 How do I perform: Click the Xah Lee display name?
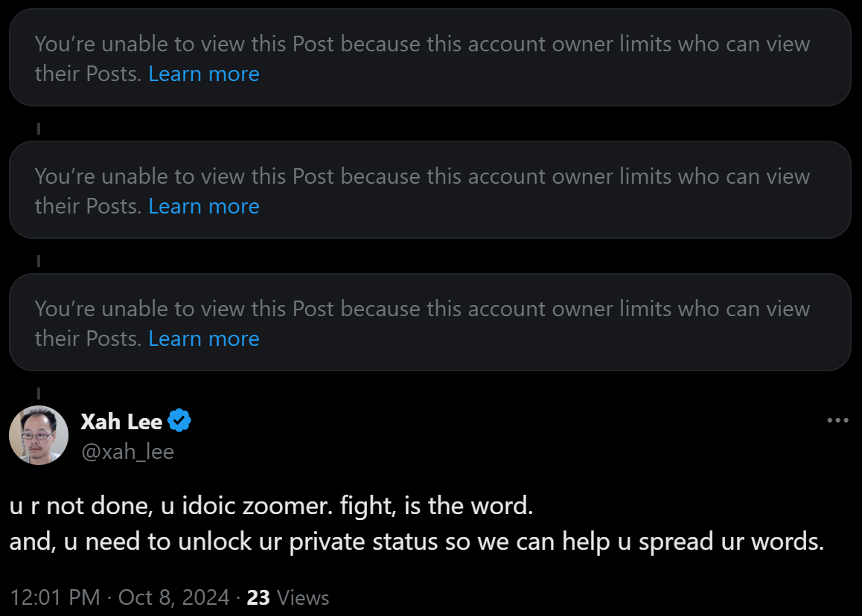click(x=121, y=422)
